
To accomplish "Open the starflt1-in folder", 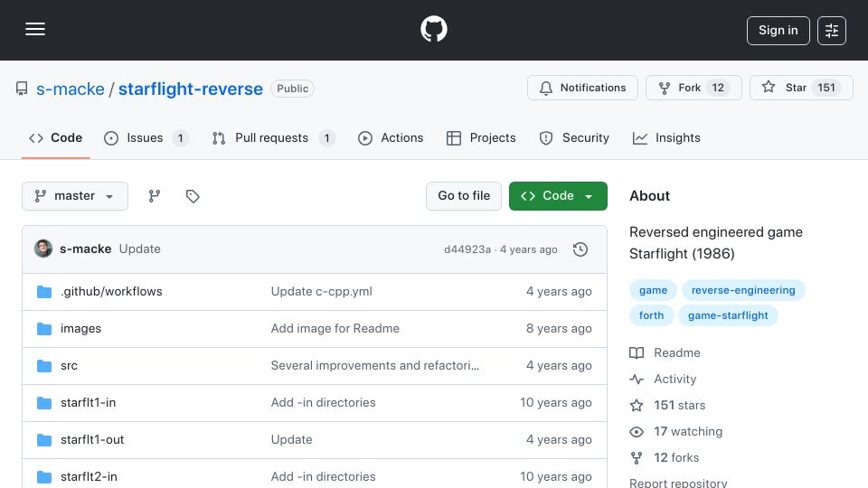I will pos(88,403).
